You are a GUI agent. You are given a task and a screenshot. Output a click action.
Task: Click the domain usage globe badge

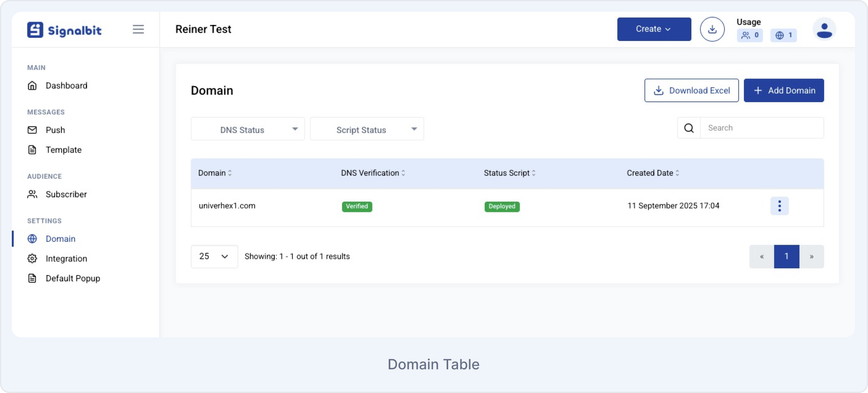[784, 35]
